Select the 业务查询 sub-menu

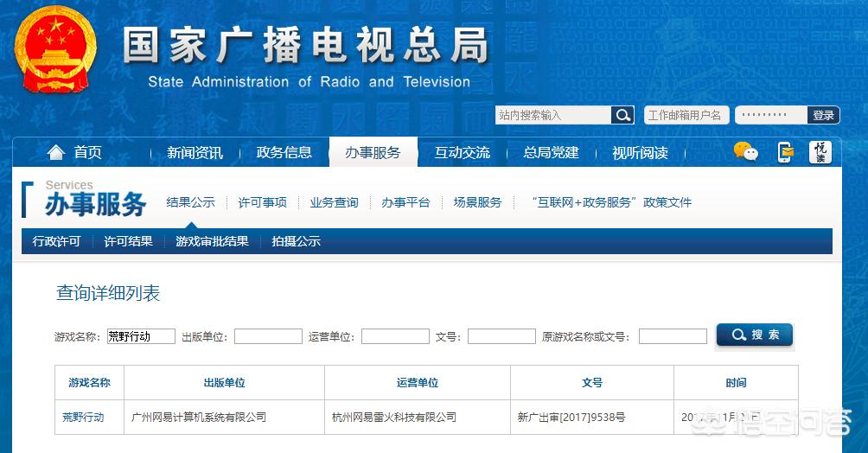334,202
